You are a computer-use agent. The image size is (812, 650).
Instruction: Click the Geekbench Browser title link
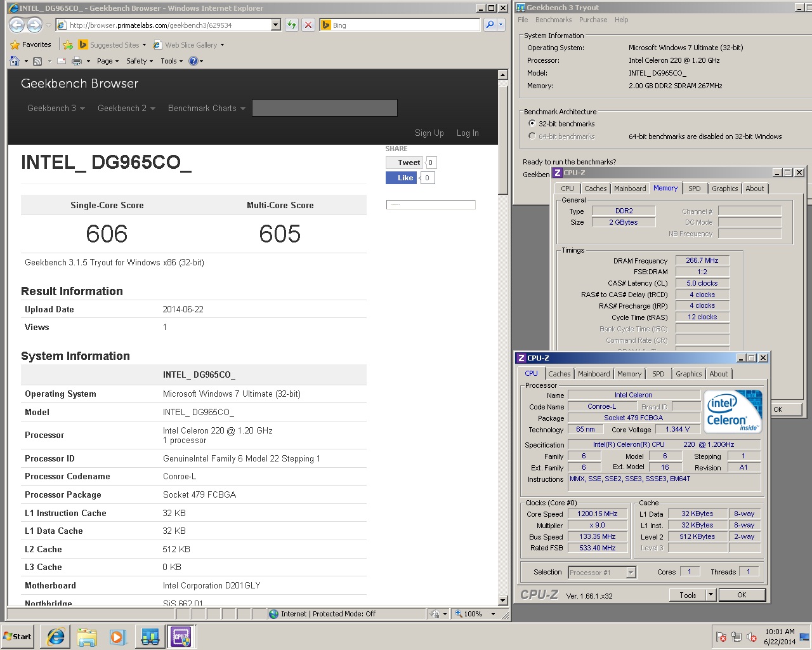(79, 83)
